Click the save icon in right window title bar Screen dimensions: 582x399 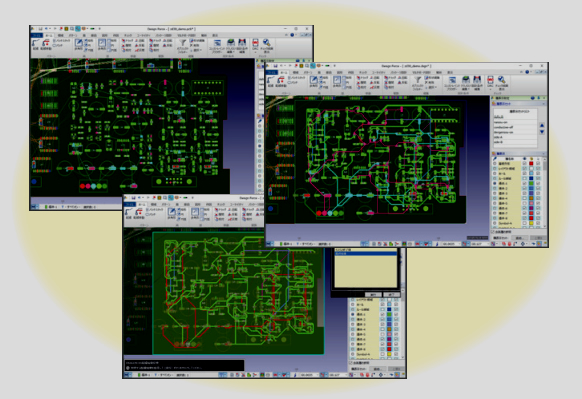pyautogui.click(x=275, y=66)
